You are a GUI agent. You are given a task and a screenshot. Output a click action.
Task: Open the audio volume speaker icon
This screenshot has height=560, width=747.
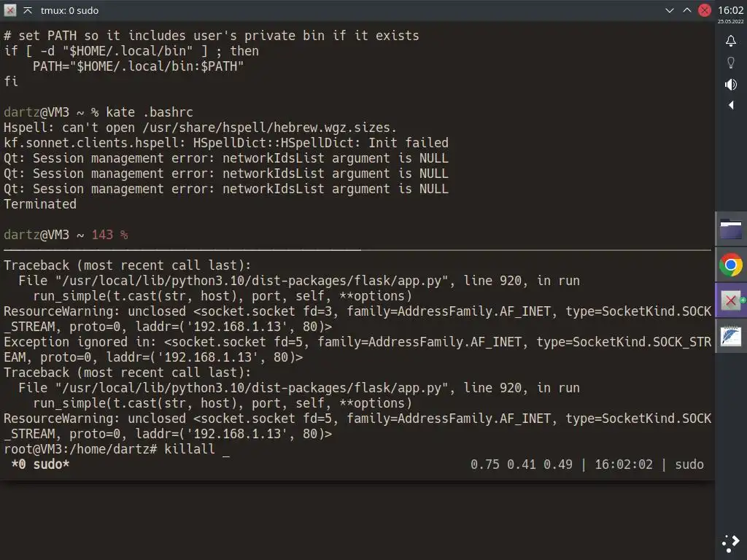[730, 85]
